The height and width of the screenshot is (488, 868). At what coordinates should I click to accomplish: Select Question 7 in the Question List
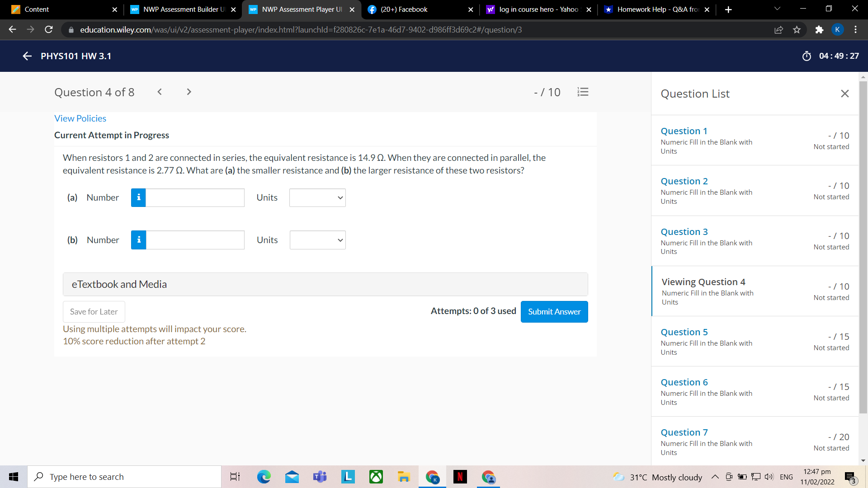tap(684, 432)
